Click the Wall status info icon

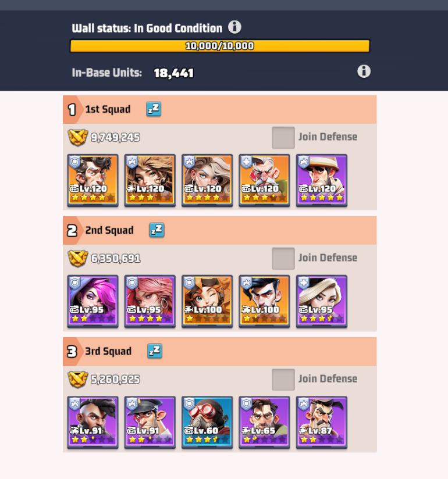click(234, 27)
